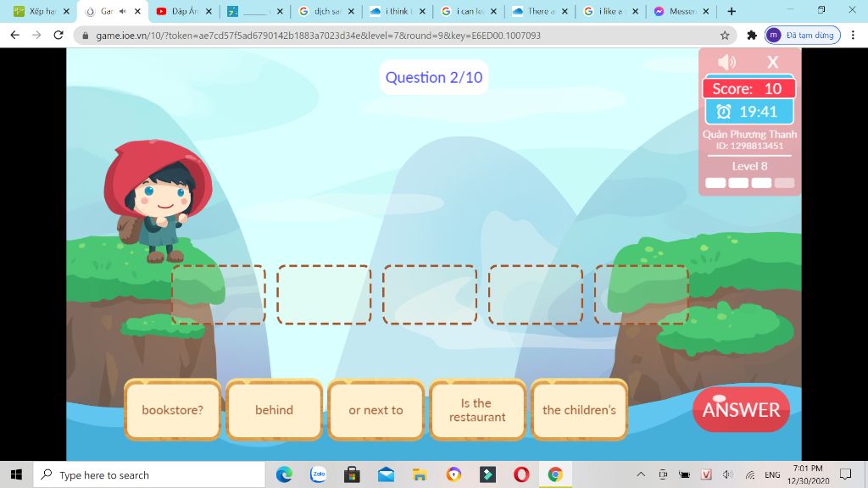Click the Score: 10 display
Image resolution: width=868 pixels, height=488 pixels.
(748, 88)
